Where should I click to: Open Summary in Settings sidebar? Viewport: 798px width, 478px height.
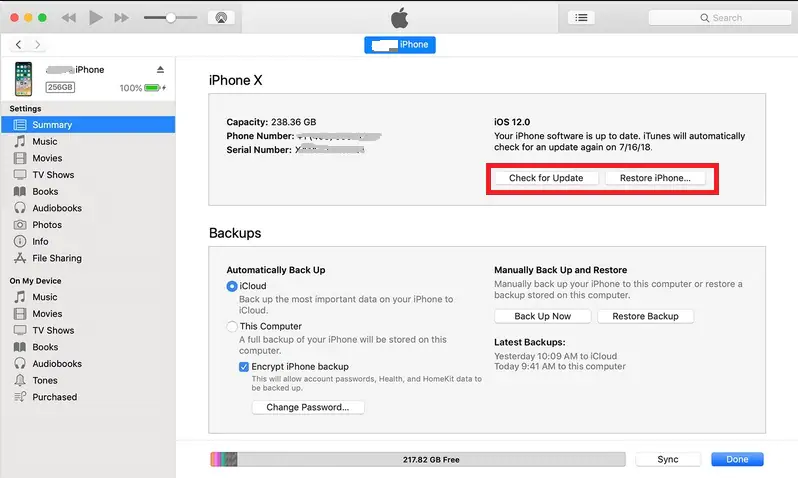coord(88,125)
